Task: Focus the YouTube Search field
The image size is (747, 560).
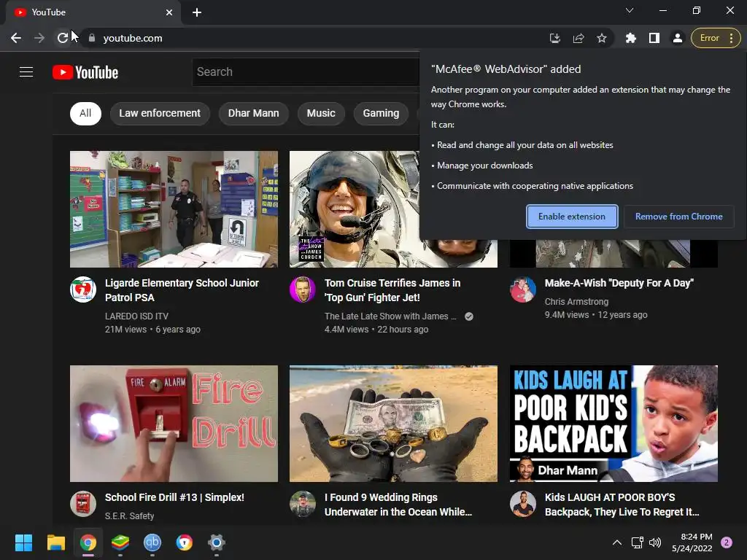Action: [x=306, y=72]
